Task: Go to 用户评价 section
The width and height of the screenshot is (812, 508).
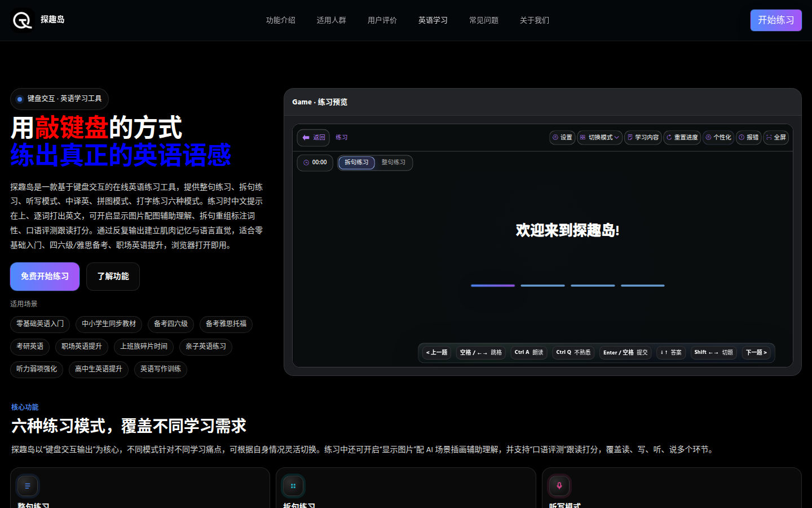Action: pyautogui.click(x=382, y=20)
